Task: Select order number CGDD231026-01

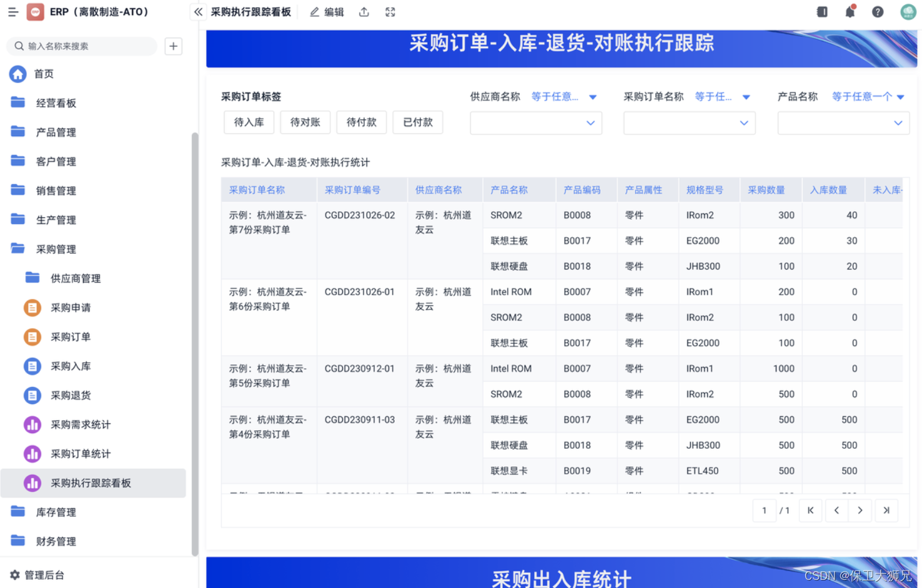Action: (360, 292)
